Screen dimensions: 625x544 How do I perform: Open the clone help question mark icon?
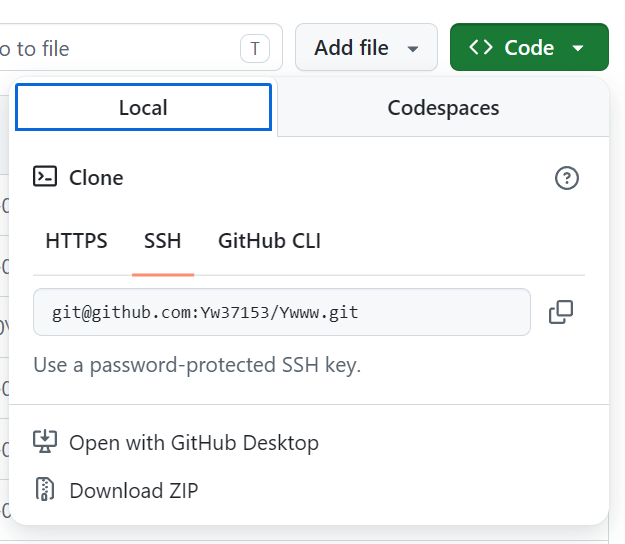point(566,178)
